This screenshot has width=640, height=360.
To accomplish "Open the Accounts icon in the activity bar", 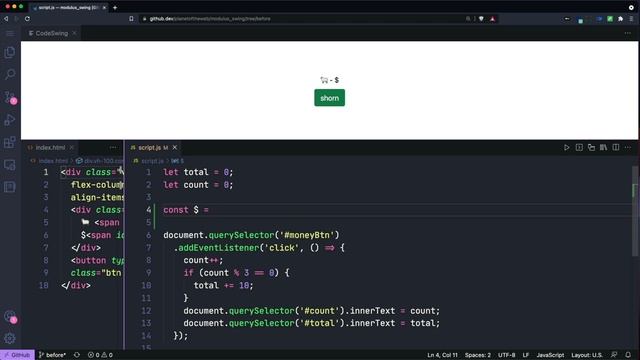I will (10, 316).
